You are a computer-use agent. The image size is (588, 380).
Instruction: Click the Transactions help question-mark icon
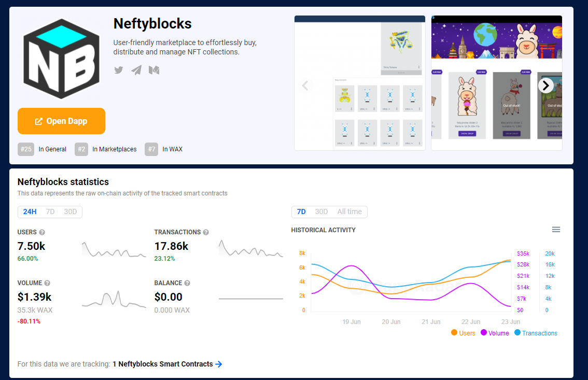[206, 232]
